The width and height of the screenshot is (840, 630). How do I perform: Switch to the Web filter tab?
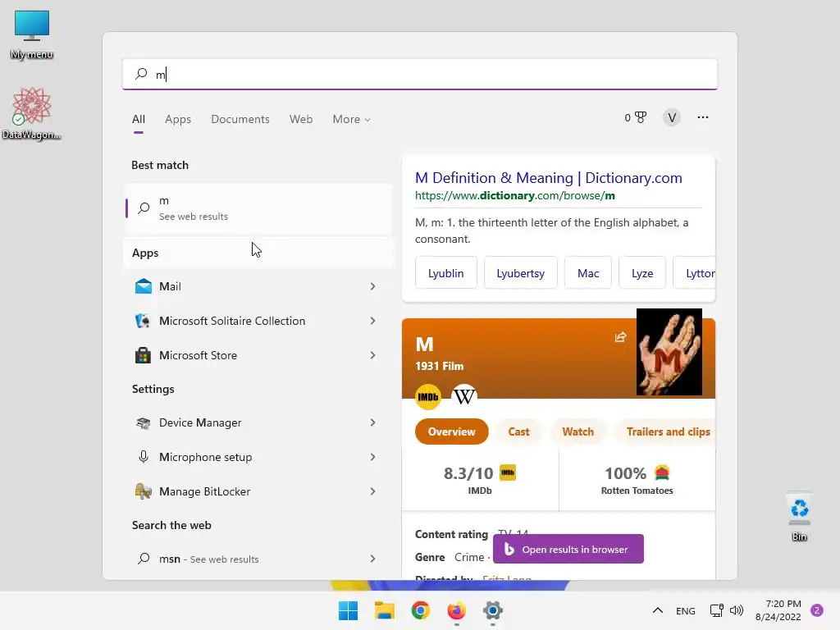click(301, 119)
